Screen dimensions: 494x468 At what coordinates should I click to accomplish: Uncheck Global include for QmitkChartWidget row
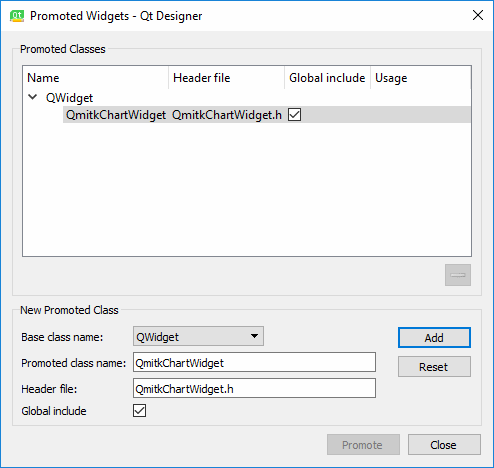click(294, 115)
